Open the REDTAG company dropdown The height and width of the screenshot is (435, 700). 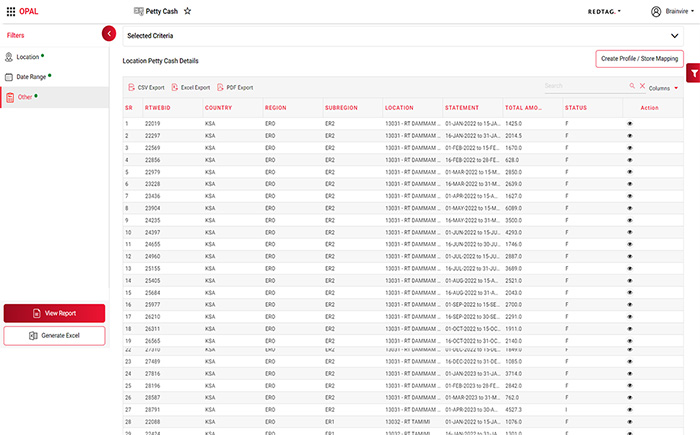click(604, 12)
